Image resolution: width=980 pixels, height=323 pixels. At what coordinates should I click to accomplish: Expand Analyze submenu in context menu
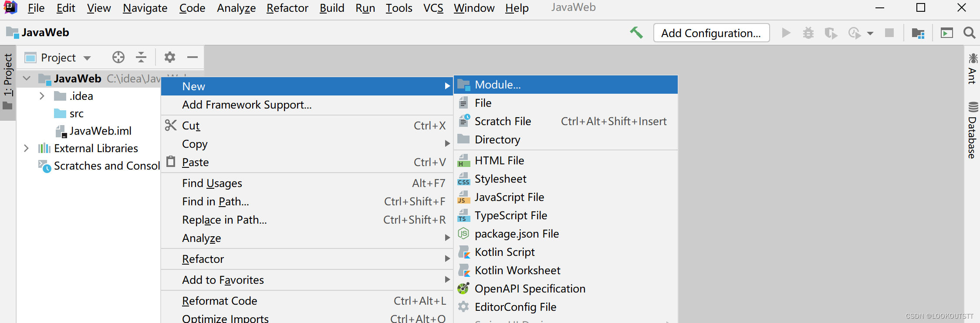[307, 238]
